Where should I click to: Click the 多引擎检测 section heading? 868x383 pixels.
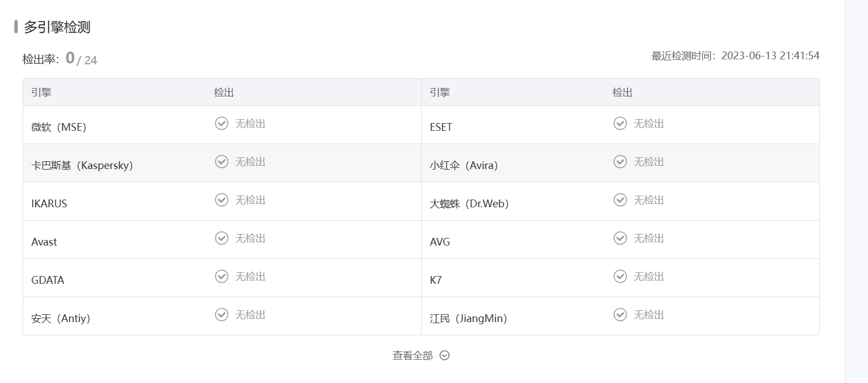57,27
